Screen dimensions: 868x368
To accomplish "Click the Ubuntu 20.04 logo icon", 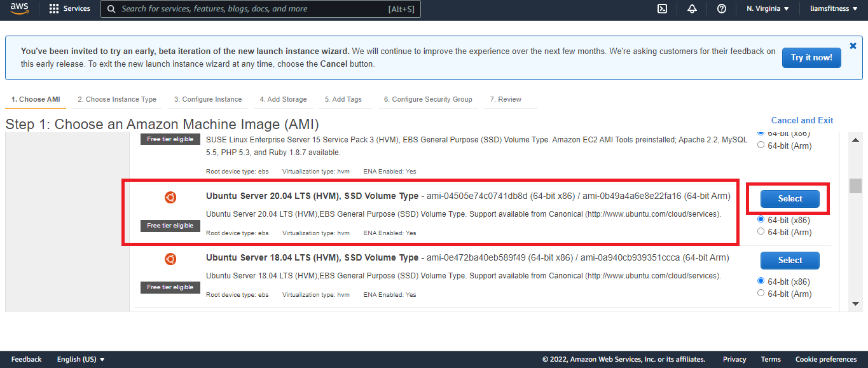I will click(x=170, y=198).
